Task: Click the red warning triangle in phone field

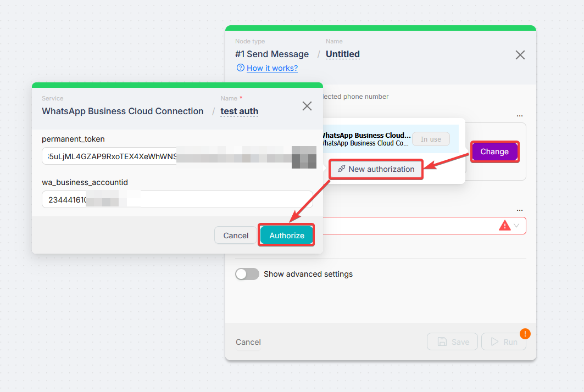Action: tap(505, 225)
